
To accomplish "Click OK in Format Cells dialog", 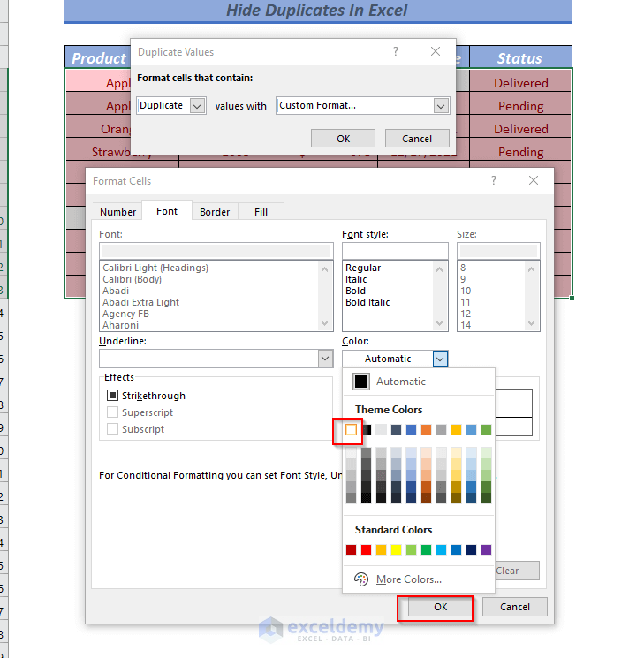I will pyautogui.click(x=441, y=607).
